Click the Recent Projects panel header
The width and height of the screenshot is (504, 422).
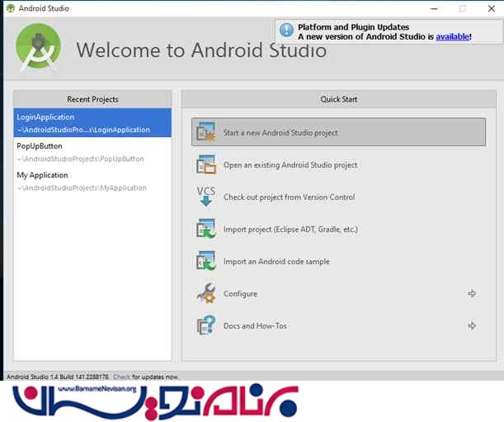pos(92,99)
